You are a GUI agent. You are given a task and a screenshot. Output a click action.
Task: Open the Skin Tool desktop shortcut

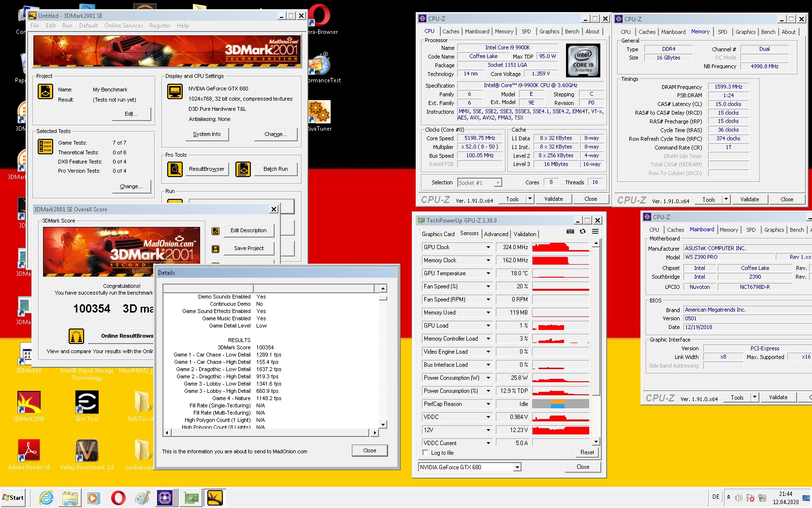coord(87,406)
